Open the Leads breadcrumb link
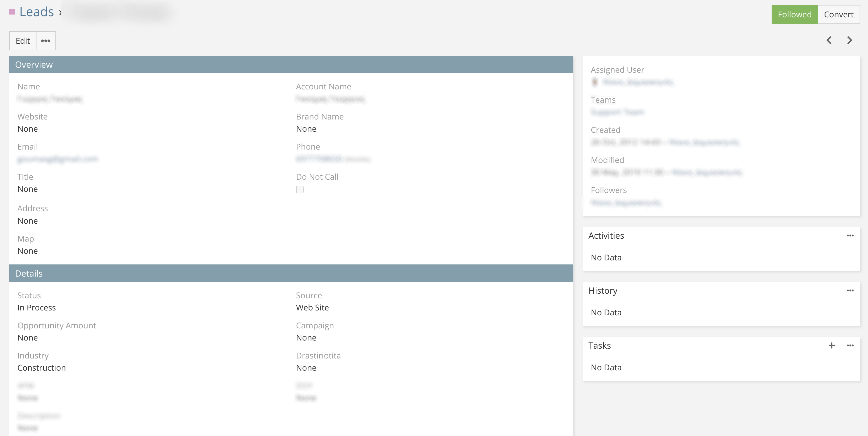 click(36, 12)
